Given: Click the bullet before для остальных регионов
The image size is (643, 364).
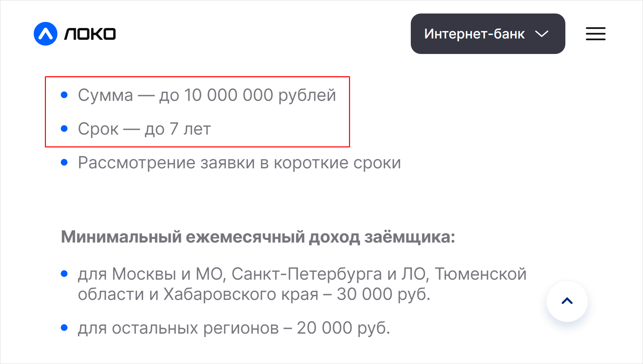Looking at the screenshot, I should (x=64, y=328).
